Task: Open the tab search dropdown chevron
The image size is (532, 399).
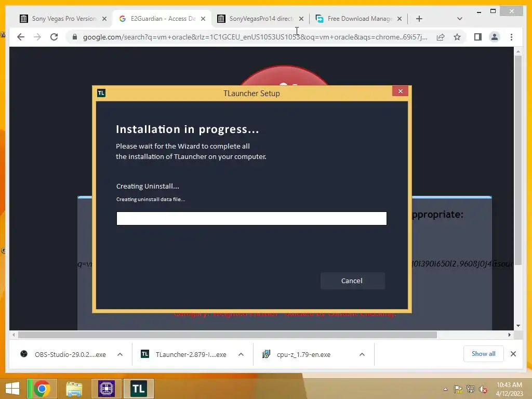Action: (x=460, y=19)
